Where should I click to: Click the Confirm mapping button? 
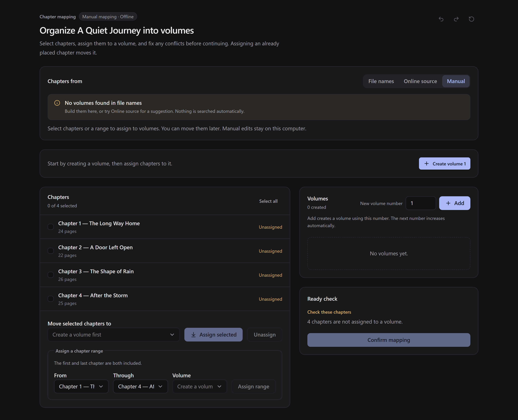388,340
